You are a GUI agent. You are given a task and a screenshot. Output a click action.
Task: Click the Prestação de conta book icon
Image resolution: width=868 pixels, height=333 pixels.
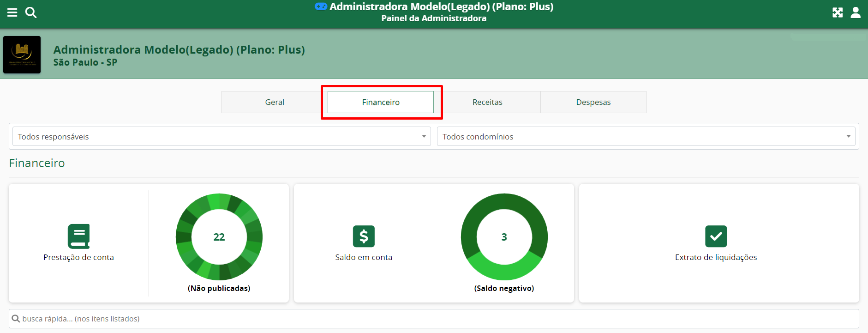(78, 236)
